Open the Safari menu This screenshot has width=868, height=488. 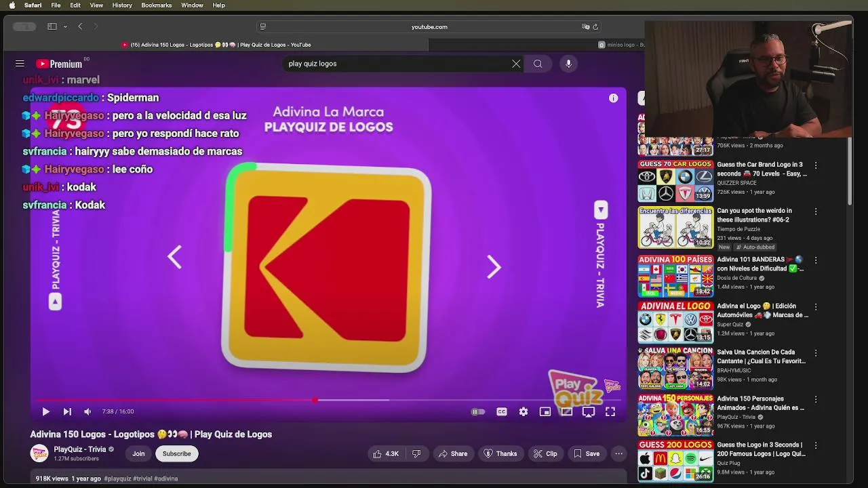[x=33, y=5]
